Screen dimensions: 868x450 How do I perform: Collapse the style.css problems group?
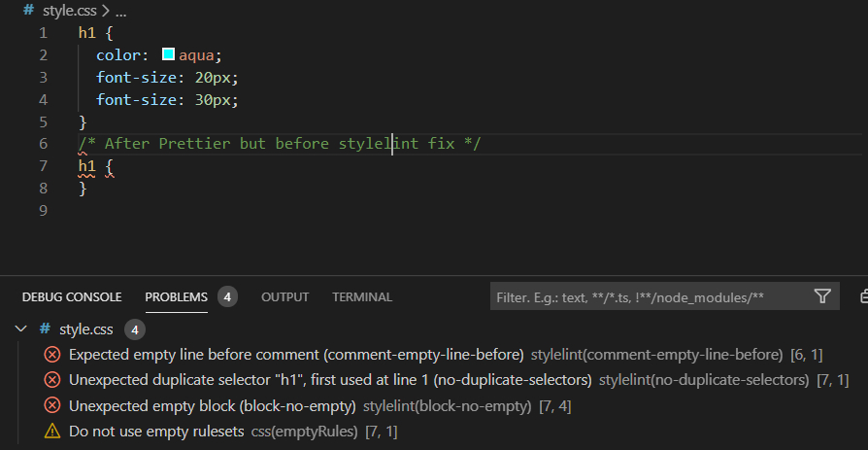click(x=21, y=330)
